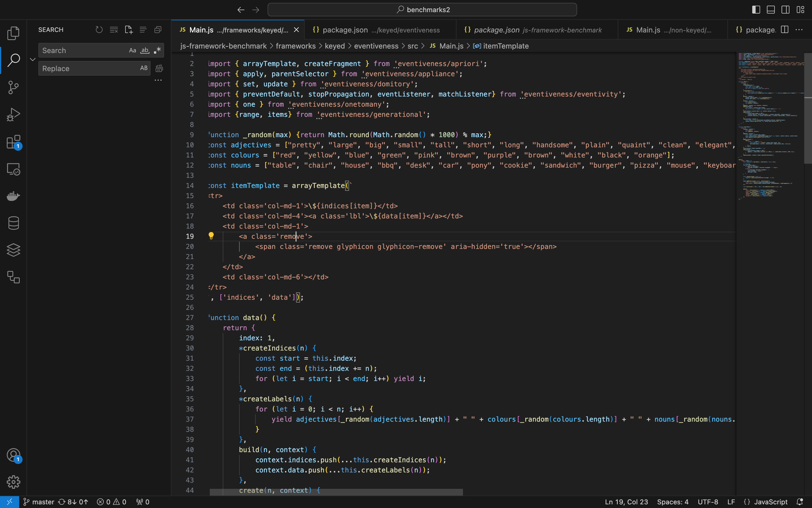Click ports forwarded indicator in status bar
Image resolution: width=812 pixels, height=508 pixels.
(143, 502)
